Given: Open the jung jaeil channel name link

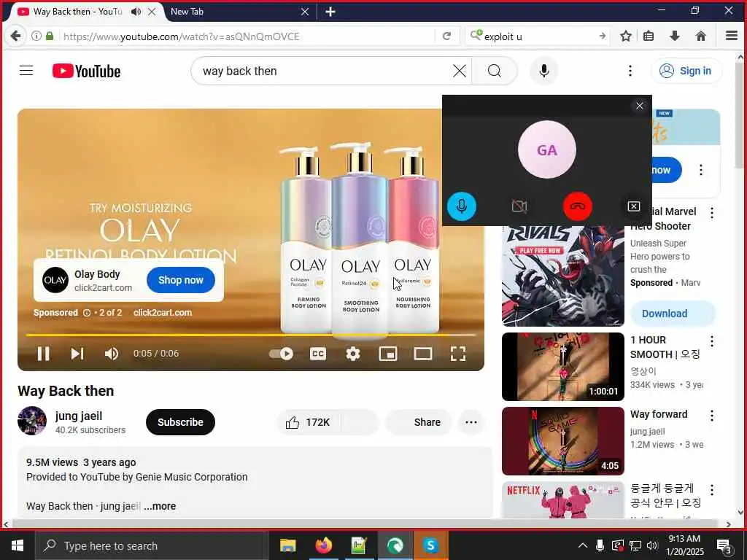Looking at the screenshot, I should click(x=79, y=416).
